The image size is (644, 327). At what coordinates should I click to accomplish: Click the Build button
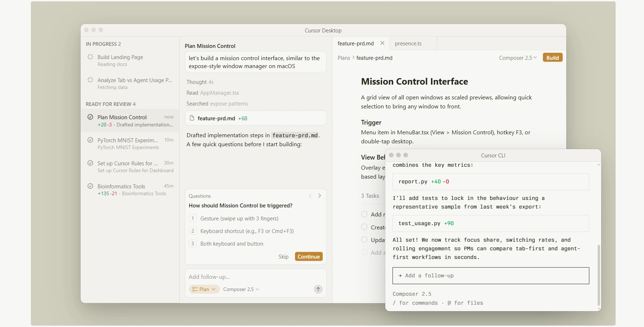pyautogui.click(x=552, y=58)
